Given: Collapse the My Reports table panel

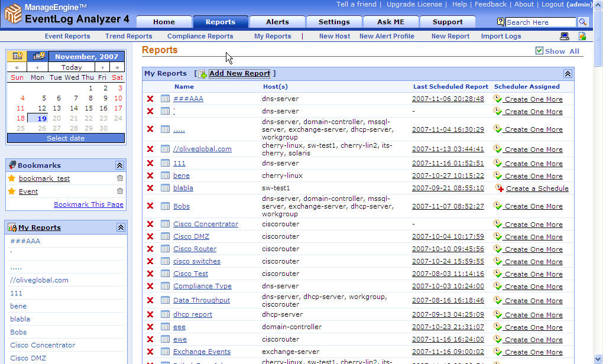Looking at the screenshot, I should click(x=568, y=73).
